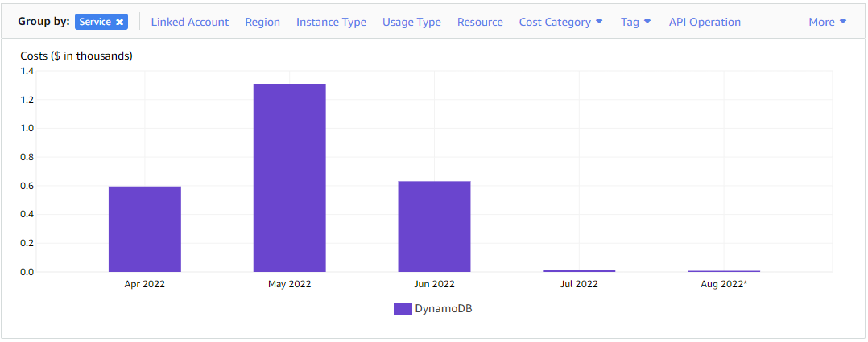Open the Tag dropdown menu

click(x=635, y=23)
